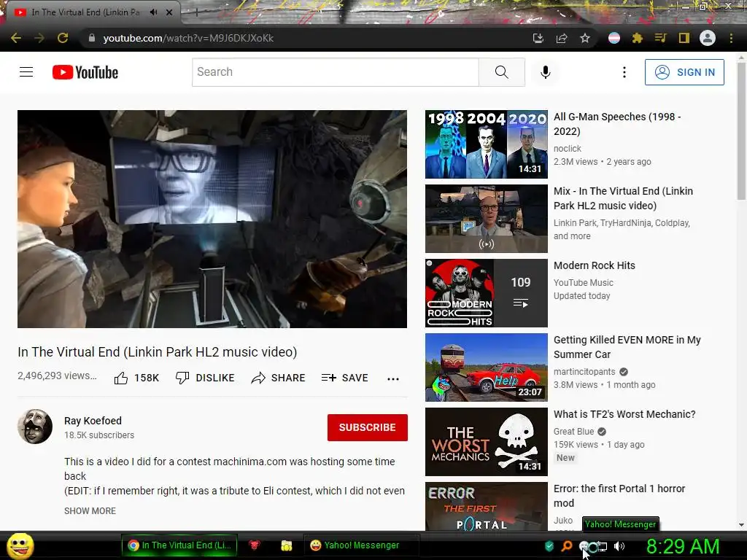The height and width of the screenshot is (560, 747).
Task: Open the media controls icon in toolbar
Action: tap(660, 38)
